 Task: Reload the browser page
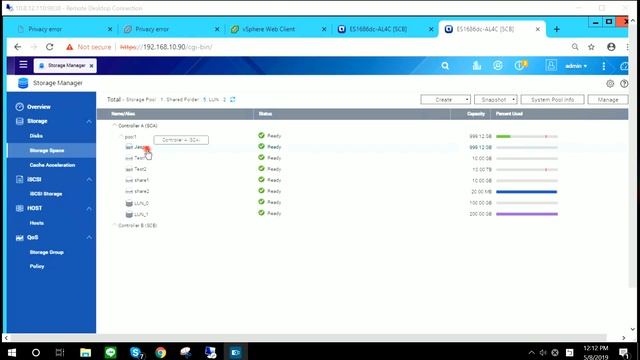coord(50,47)
